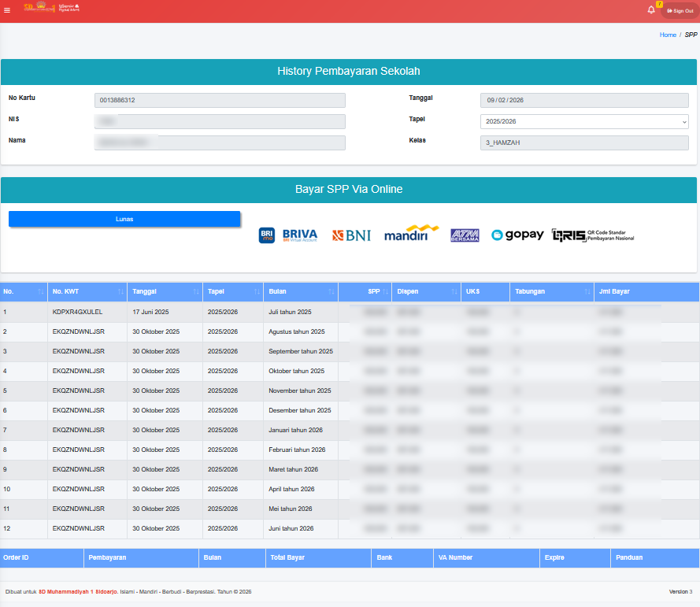This screenshot has height=607, width=700.
Task: Pick ATM Bersama payment logo
Action: pyautogui.click(x=465, y=235)
